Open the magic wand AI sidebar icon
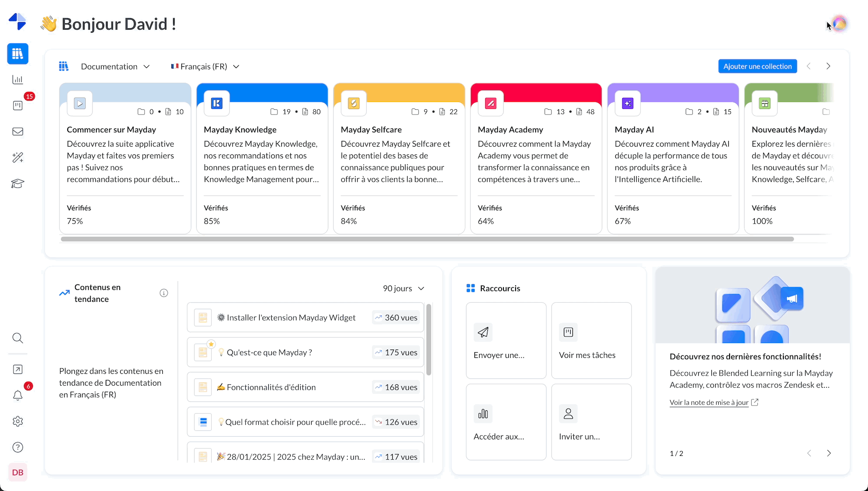868x491 pixels. (18, 157)
